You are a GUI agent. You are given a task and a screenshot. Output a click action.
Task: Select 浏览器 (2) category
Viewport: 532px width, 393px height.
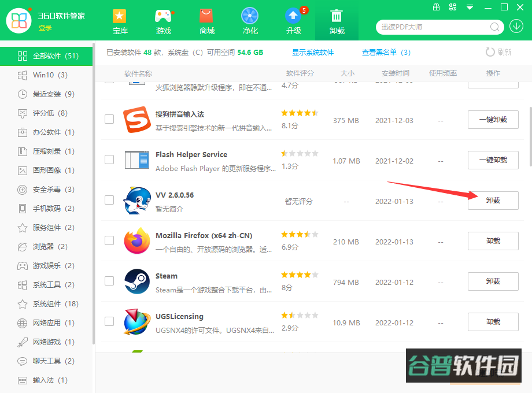(46, 247)
